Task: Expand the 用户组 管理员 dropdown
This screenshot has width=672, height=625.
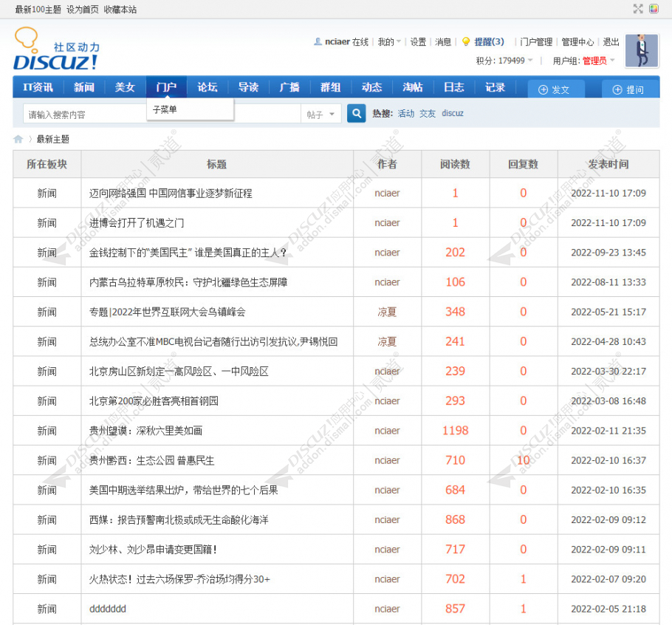Action: click(583, 61)
